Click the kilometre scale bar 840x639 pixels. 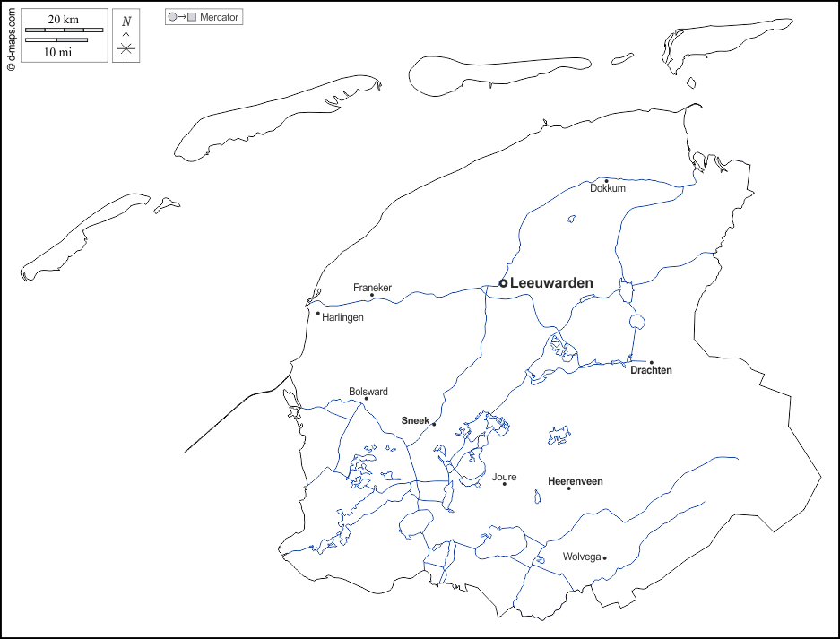click(x=65, y=30)
